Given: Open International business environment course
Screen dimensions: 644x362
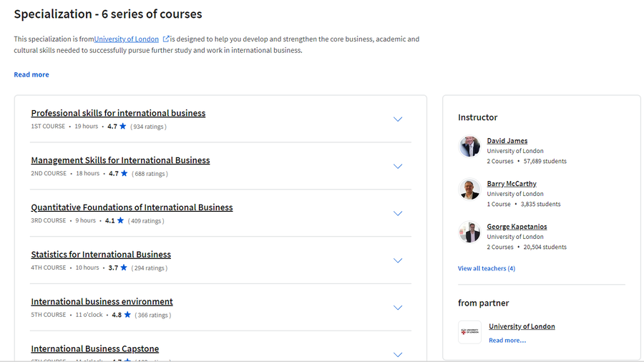Looking at the screenshot, I should pyautogui.click(x=102, y=302).
